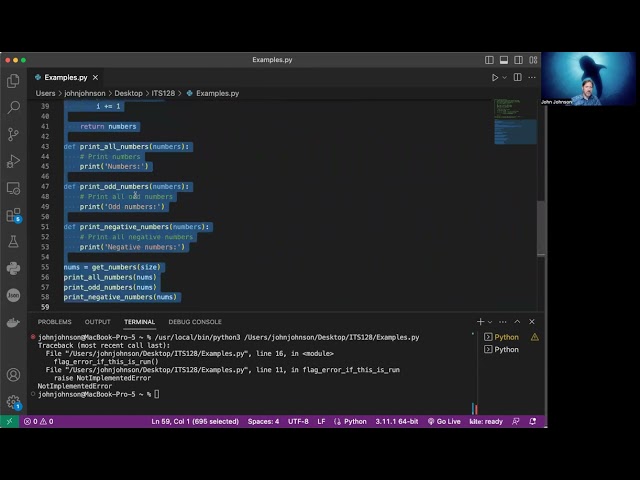Click the Users breadcrumb

[x=45, y=93]
